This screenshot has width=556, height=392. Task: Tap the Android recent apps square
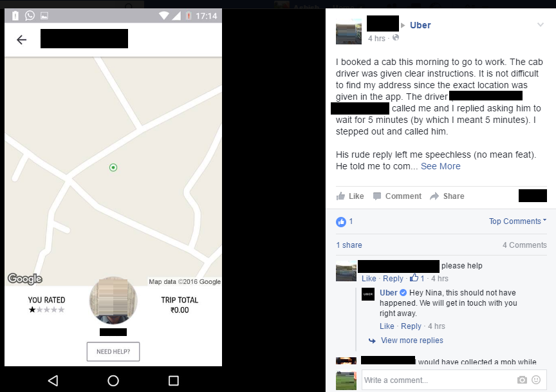173,380
